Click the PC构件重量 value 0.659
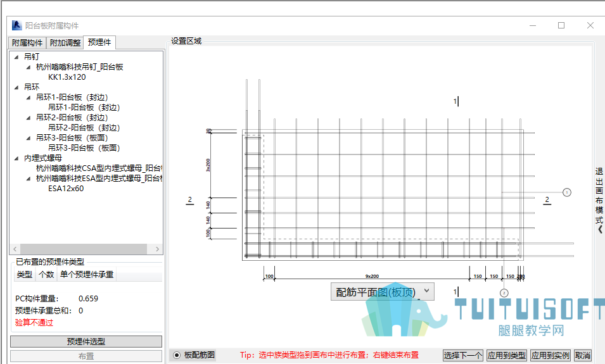605x364 pixels. click(x=88, y=299)
